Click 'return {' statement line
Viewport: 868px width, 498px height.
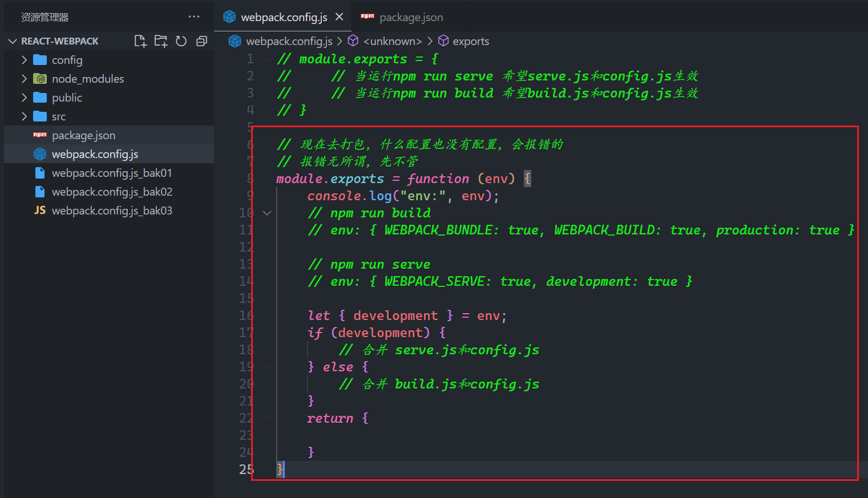[x=337, y=418]
